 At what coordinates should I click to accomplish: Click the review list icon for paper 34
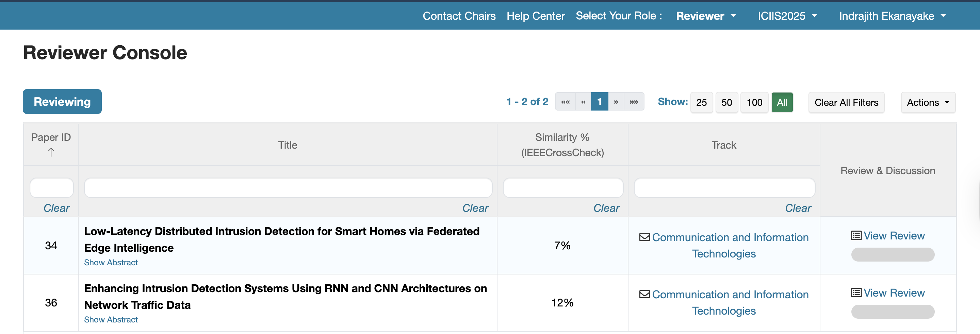856,235
